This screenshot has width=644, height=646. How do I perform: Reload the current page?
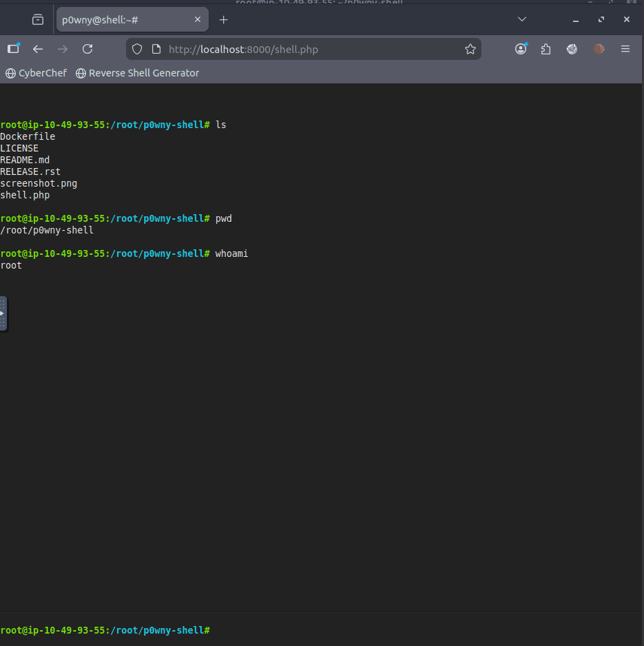[x=87, y=49]
